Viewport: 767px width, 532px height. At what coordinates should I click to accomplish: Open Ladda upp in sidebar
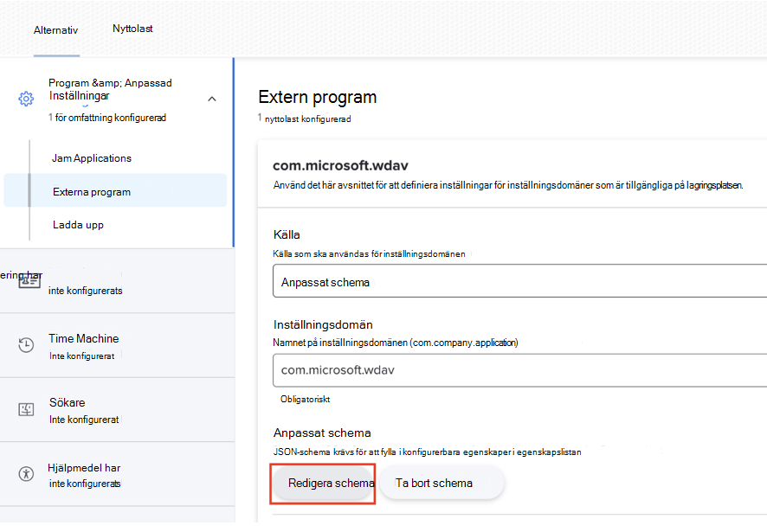coord(78,225)
